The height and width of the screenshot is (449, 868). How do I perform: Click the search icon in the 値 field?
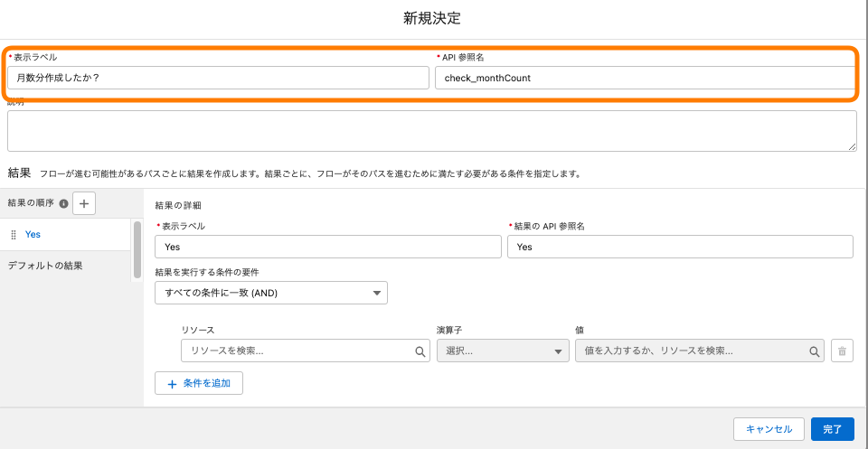pos(815,351)
